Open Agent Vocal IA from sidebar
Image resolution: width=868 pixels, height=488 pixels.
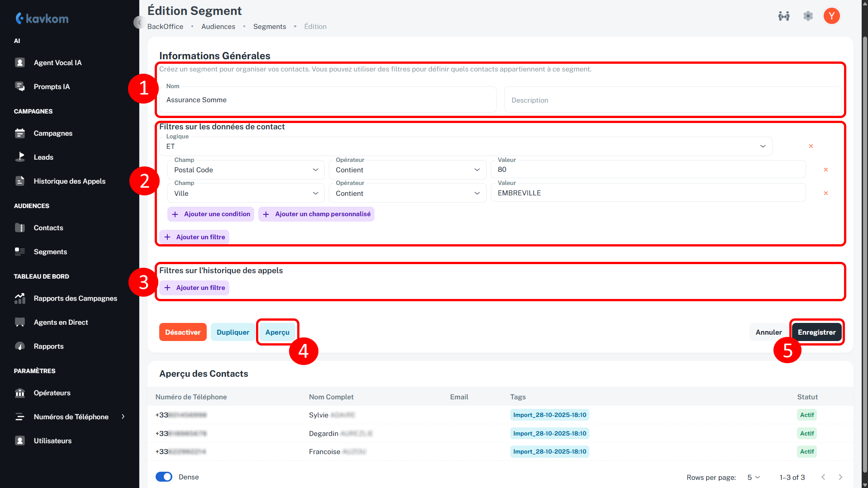click(x=57, y=63)
